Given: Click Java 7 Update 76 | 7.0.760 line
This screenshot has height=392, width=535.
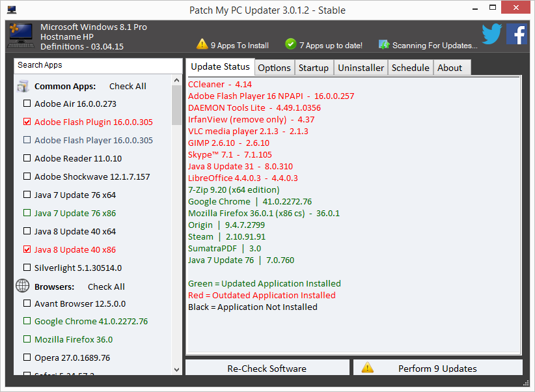Looking at the screenshot, I should 241,260.
